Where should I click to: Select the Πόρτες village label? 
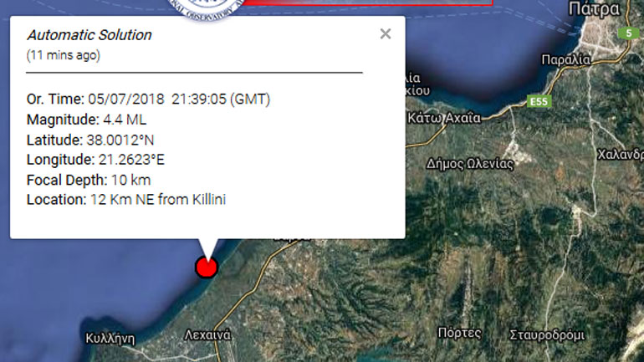pyautogui.click(x=459, y=333)
